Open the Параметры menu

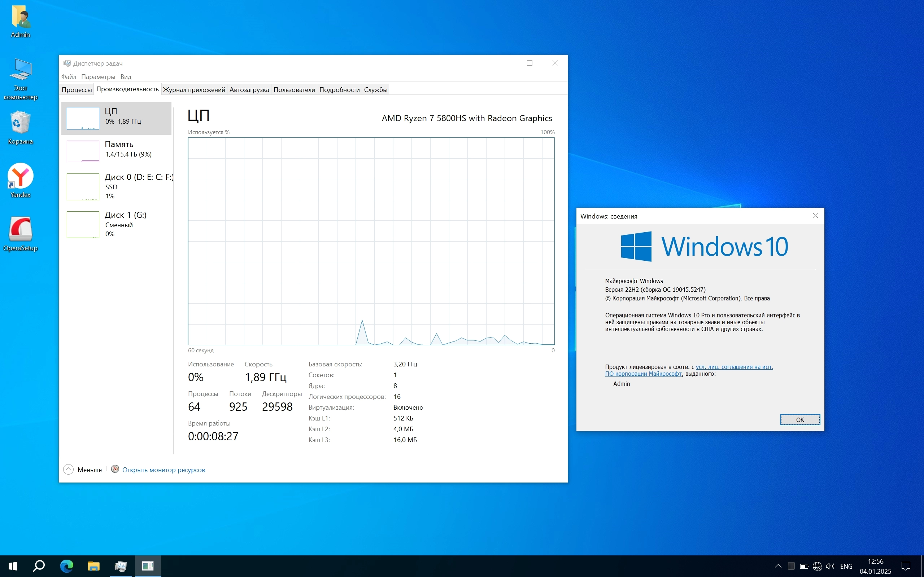[x=98, y=77]
